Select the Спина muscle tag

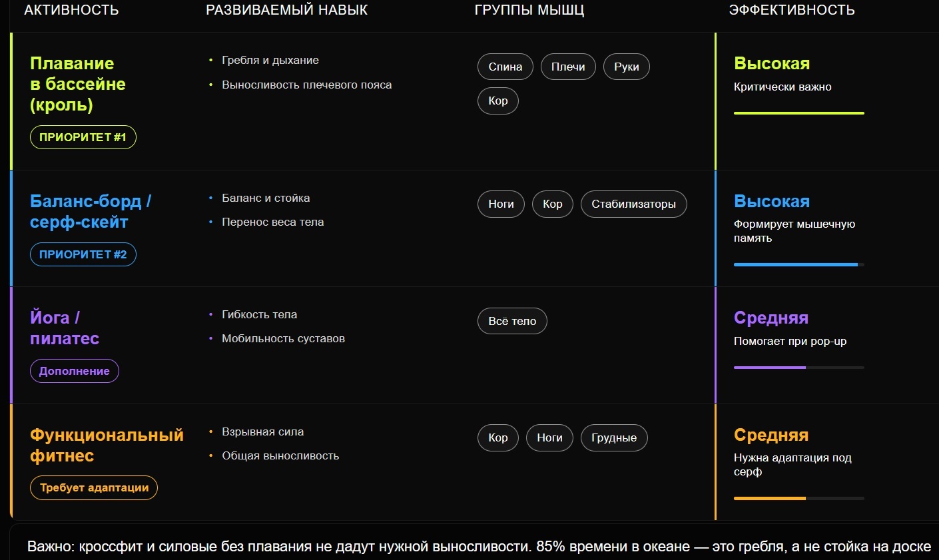tap(505, 67)
